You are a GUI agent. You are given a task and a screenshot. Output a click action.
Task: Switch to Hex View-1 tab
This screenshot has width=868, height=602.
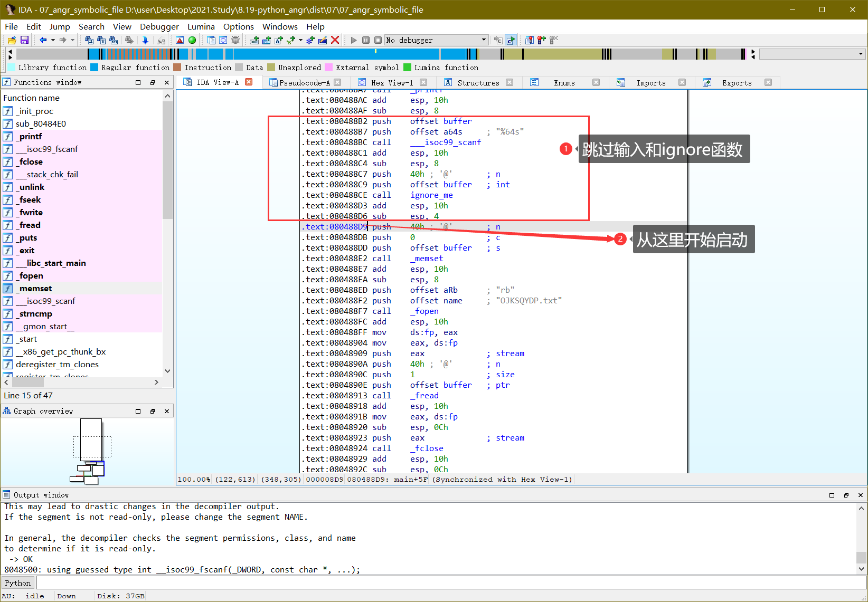click(392, 82)
